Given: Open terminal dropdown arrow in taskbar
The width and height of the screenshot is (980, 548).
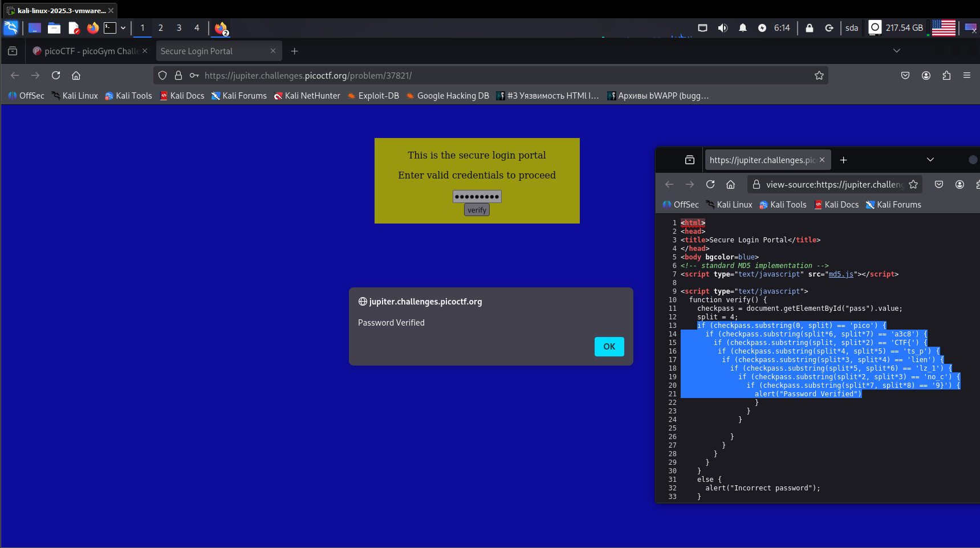Looking at the screenshot, I should [x=123, y=28].
